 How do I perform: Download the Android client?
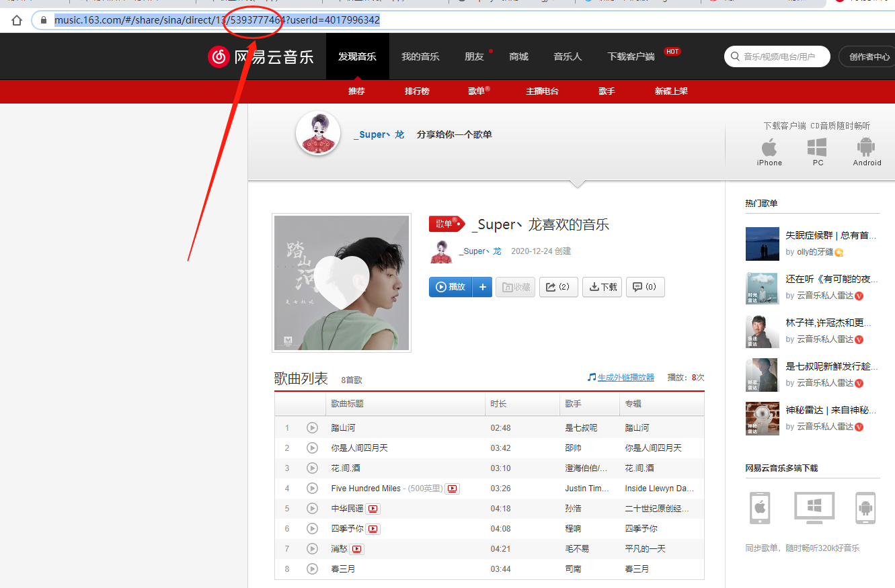click(x=867, y=153)
